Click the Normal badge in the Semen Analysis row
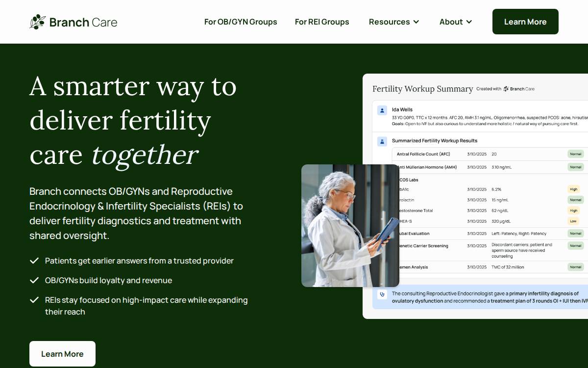The height and width of the screenshot is (368, 588). pyautogui.click(x=575, y=267)
